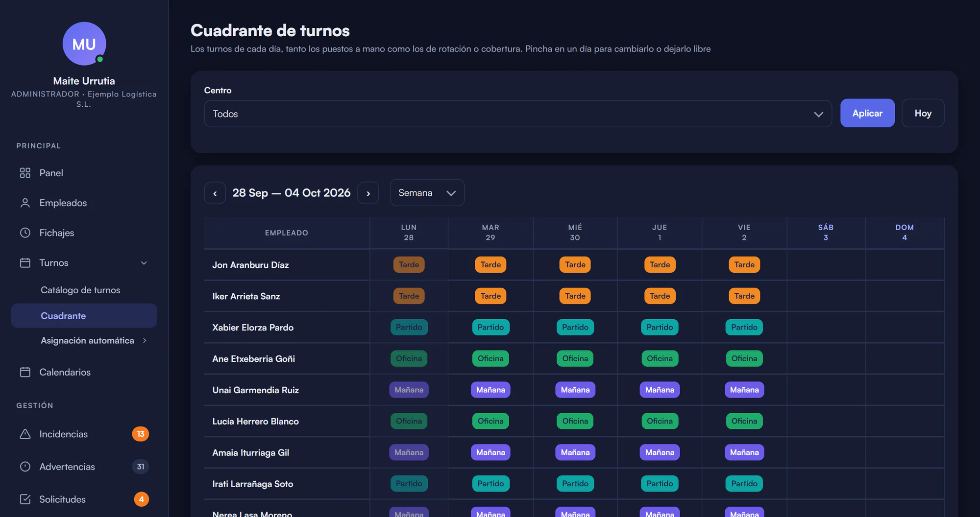Open Incidencias in the sidebar
The image size is (980, 517).
point(64,434)
